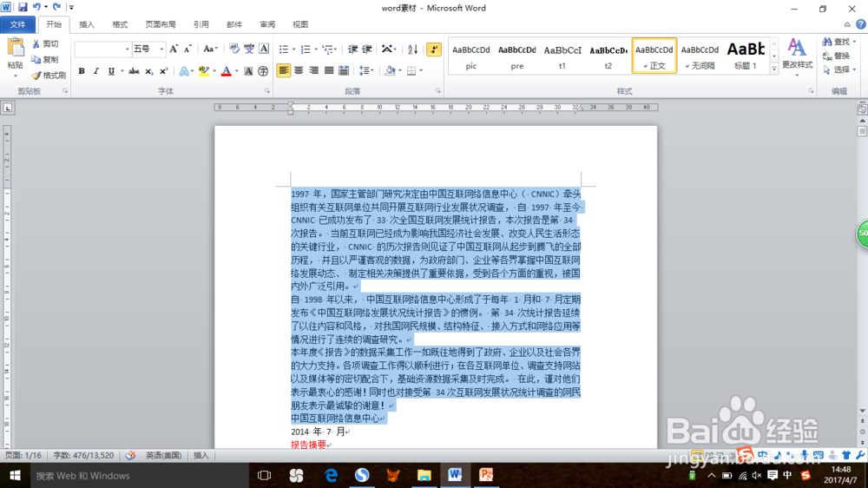Open the phonetic guide (wén) tool
This screenshot has height=488, width=868.
tap(249, 49)
